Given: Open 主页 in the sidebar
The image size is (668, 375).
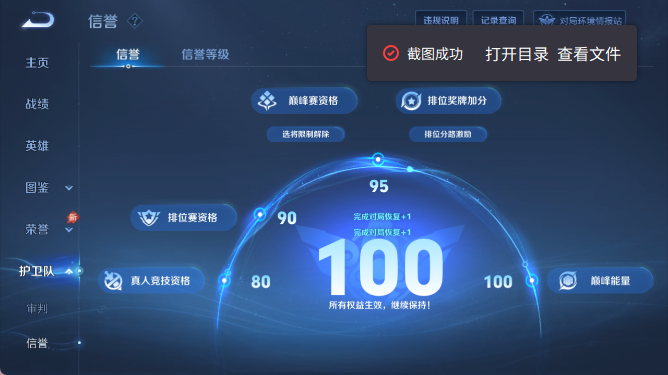Looking at the screenshot, I should coord(37,63).
